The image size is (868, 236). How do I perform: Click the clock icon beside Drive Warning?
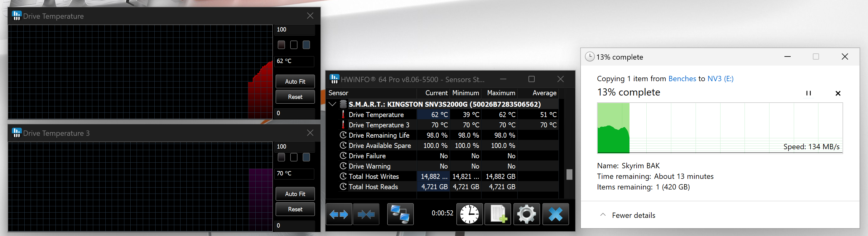343,166
